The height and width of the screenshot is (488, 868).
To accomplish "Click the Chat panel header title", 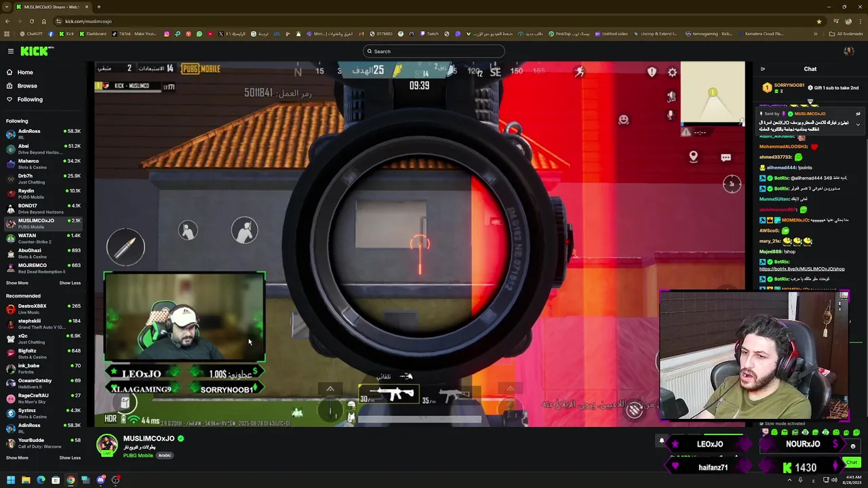I will coord(810,69).
